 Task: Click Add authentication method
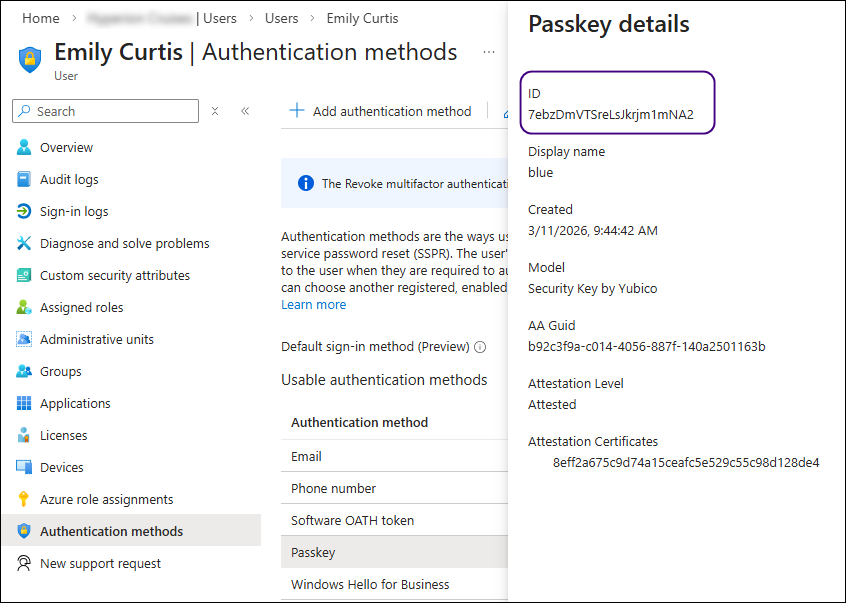380,111
